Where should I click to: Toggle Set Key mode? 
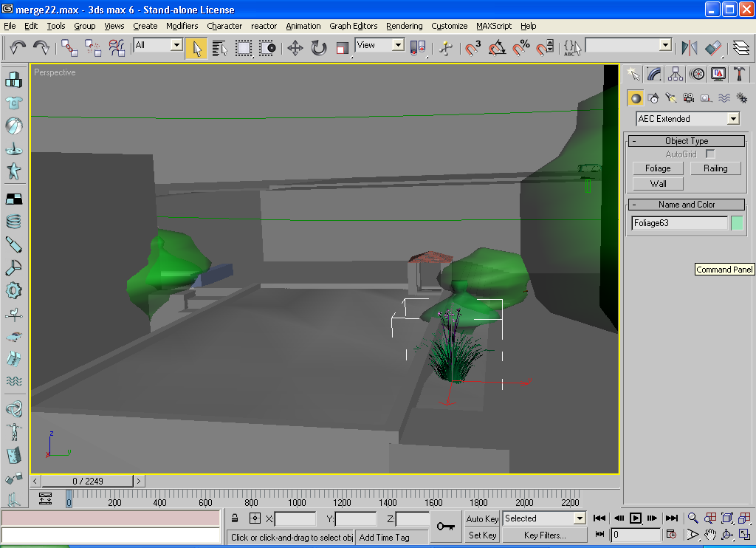[x=482, y=535]
